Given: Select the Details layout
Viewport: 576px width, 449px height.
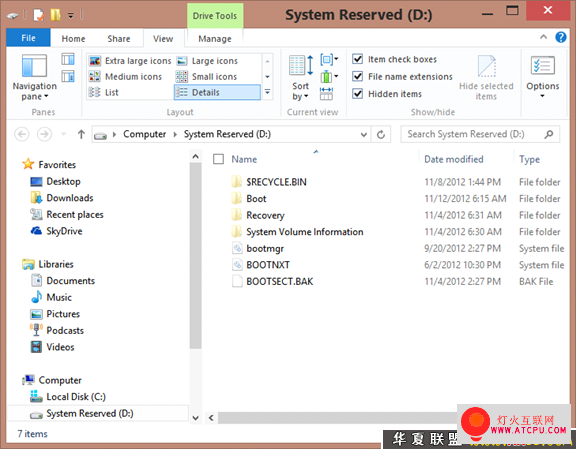Looking at the screenshot, I should coord(217,92).
